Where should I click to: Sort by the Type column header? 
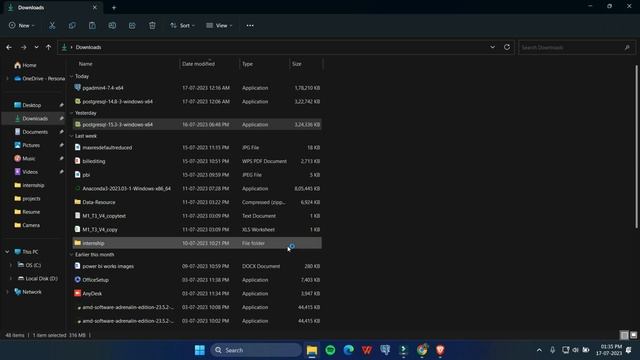264,64
